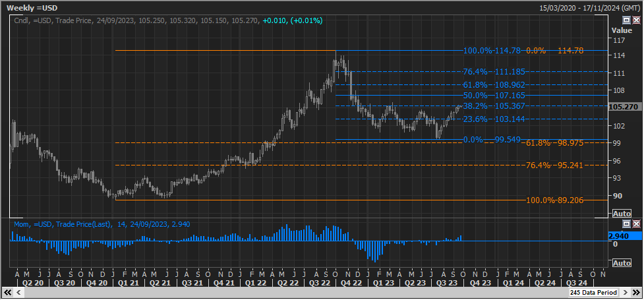Click the Q3 24 quarter label
Screen dimensions: 644x300
[576, 283]
